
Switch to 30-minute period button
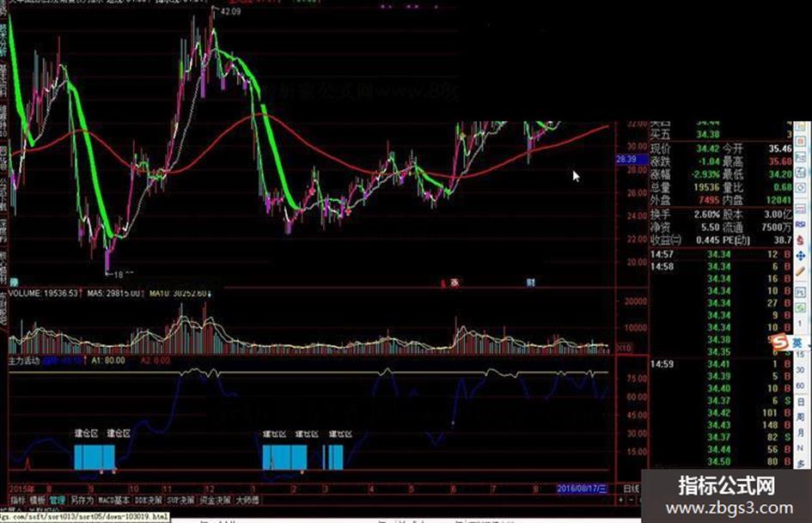tap(801, 369)
